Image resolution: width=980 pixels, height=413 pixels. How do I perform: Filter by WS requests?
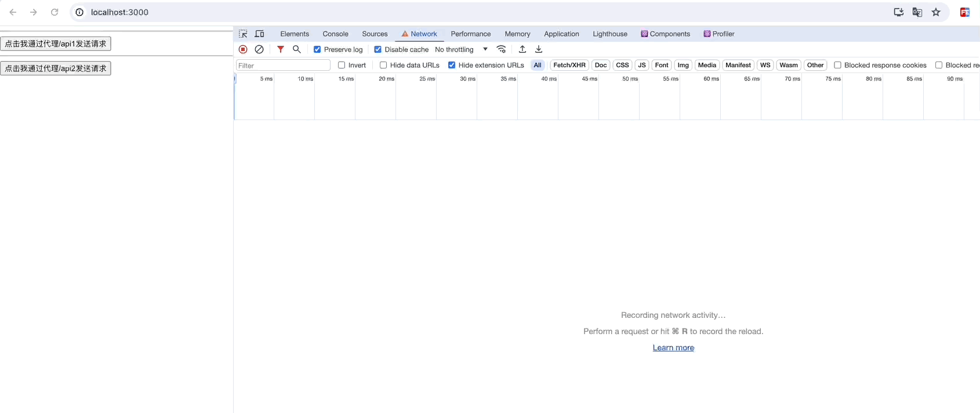point(765,65)
